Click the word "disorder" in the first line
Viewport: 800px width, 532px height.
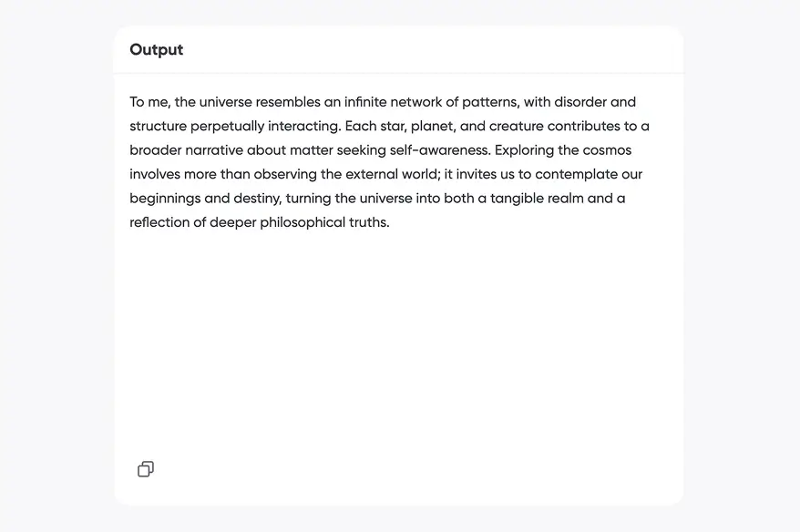coord(580,102)
